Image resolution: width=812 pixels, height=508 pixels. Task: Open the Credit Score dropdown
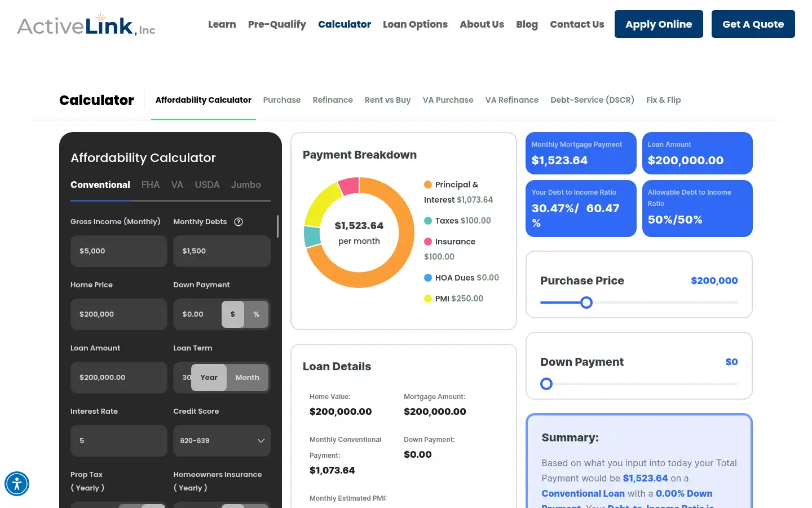click(222, 441)
